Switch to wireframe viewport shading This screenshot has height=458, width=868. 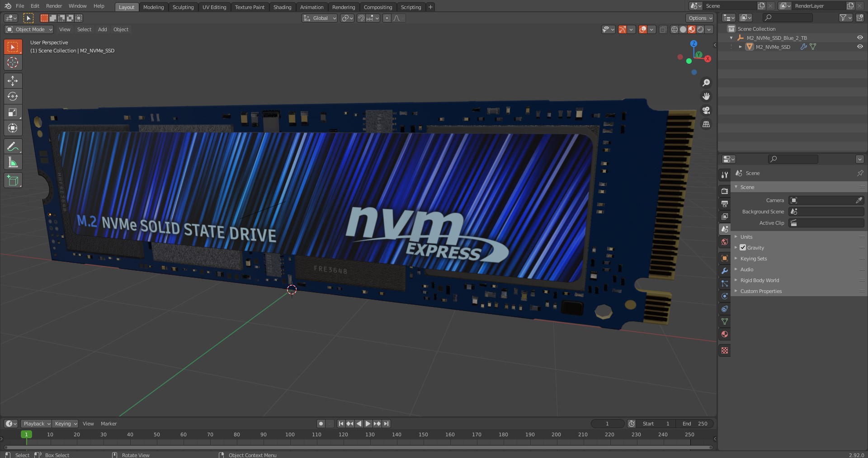coord(675,29)
